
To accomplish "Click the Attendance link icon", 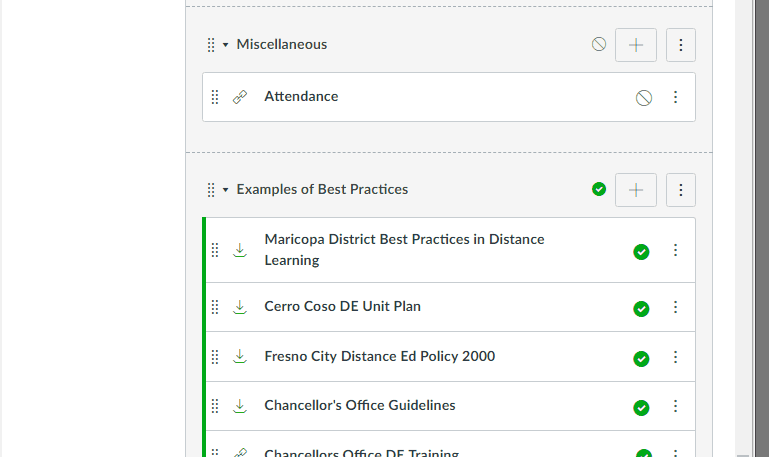I will point(240,97).
